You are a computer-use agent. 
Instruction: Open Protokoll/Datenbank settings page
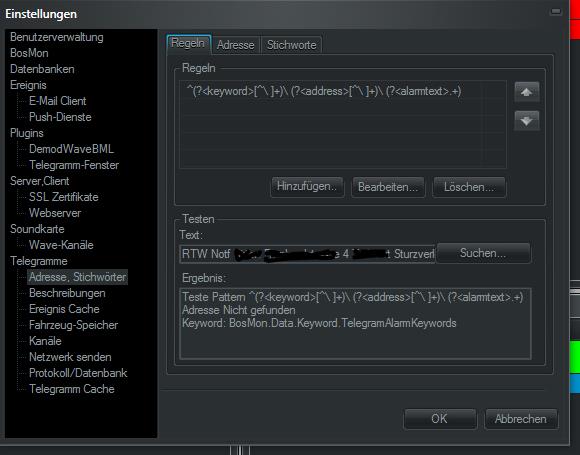click(78, 373)
